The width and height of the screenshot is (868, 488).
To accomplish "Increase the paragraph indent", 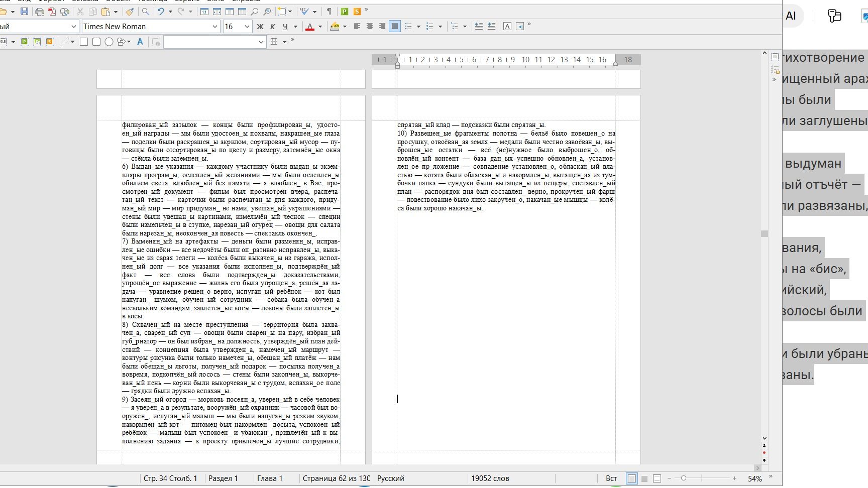I will [x=491, y=27].
